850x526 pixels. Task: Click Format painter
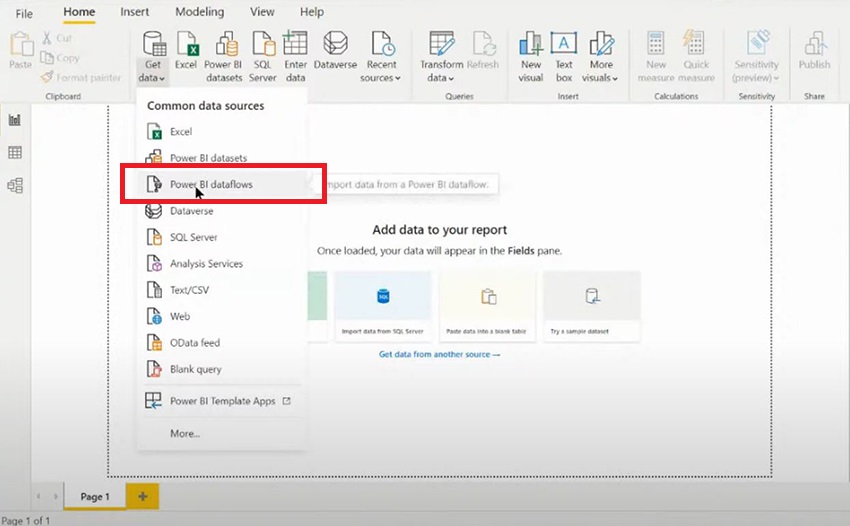tap(81, 78)
